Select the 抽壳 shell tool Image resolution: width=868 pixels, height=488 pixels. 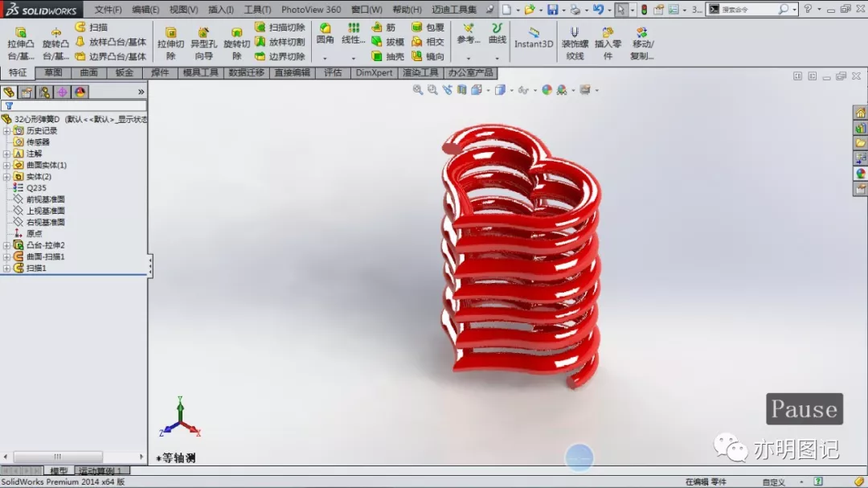tap(387, 56)
